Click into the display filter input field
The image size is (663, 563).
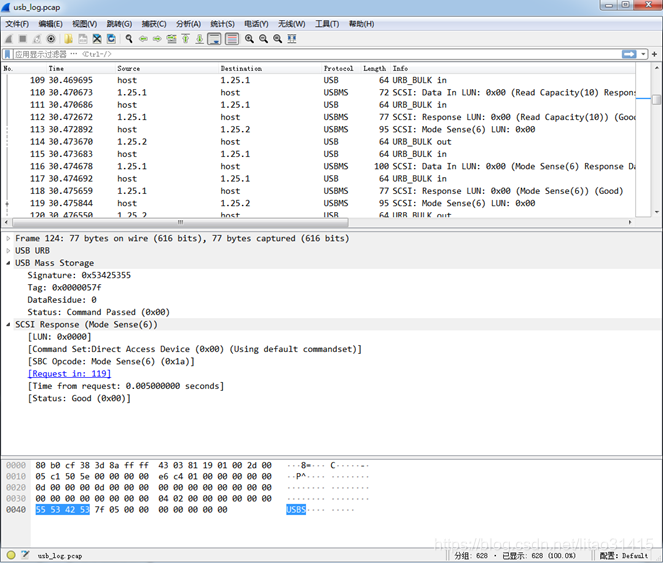click(x=317, y=54)
